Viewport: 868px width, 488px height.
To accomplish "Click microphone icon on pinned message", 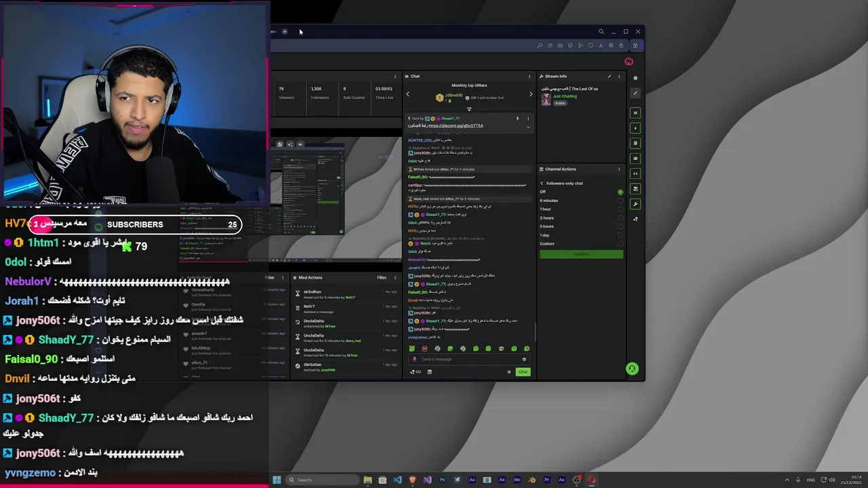I will (x=517, y=119).
